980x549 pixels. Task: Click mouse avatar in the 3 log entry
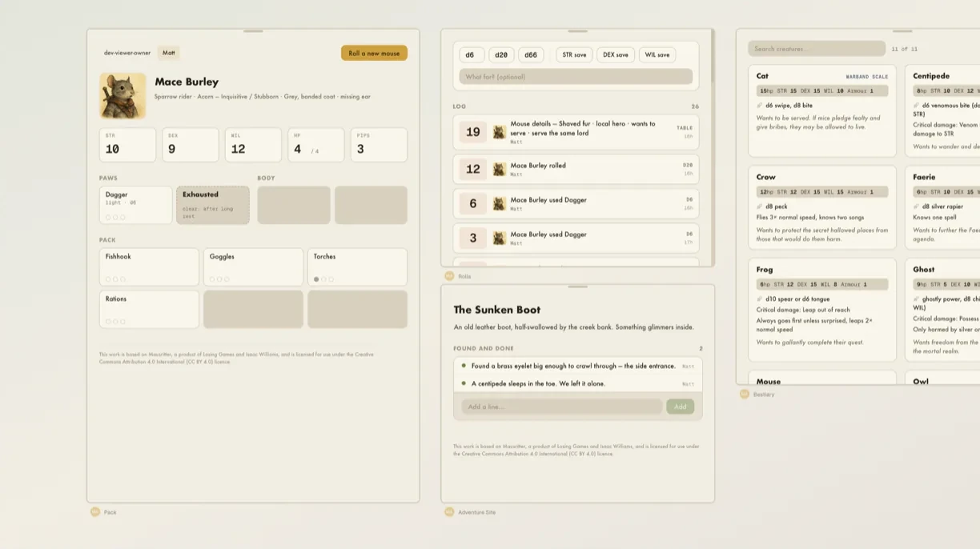click(x=499, y=238)
